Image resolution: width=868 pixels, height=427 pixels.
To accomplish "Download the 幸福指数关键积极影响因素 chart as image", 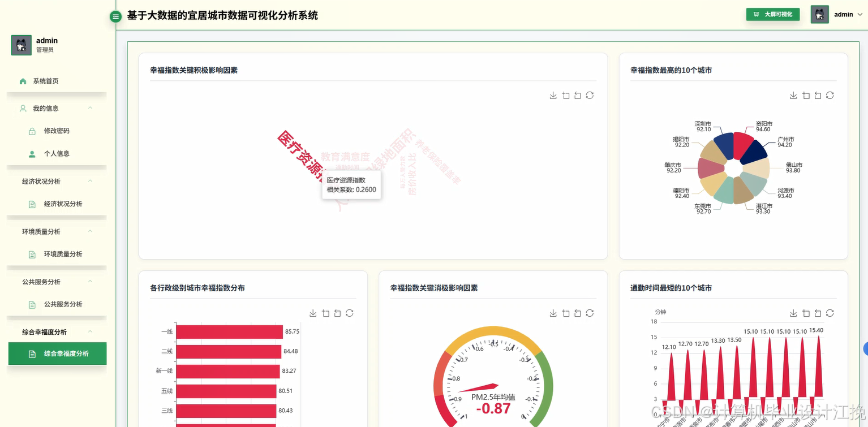I will [553, 96].
